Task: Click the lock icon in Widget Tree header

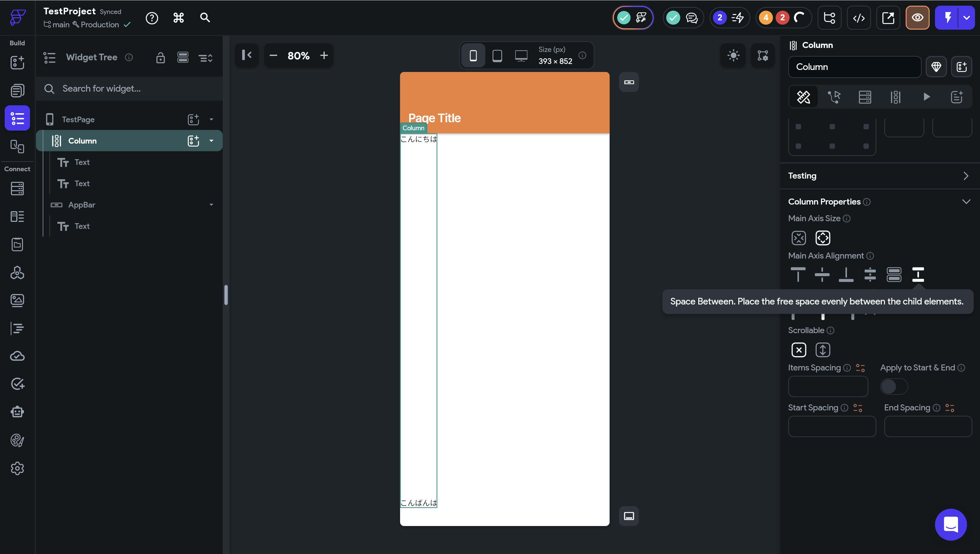Action: [x=160, y=58]
